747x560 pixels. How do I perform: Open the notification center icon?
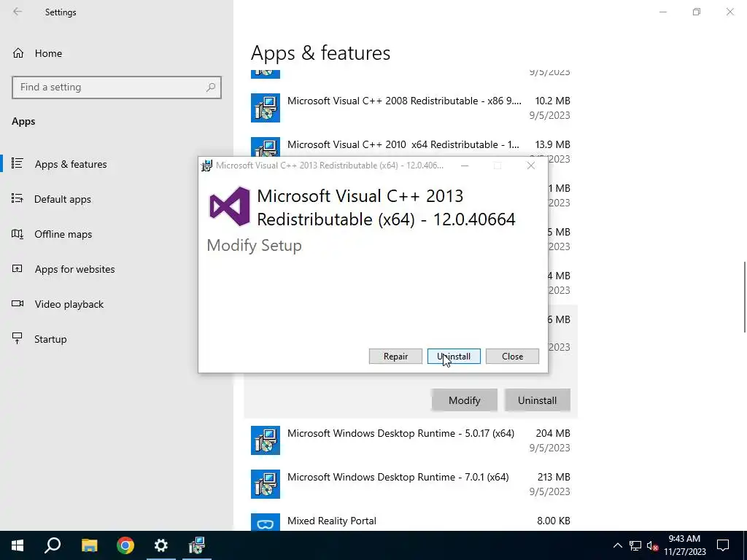pos(723,545)
